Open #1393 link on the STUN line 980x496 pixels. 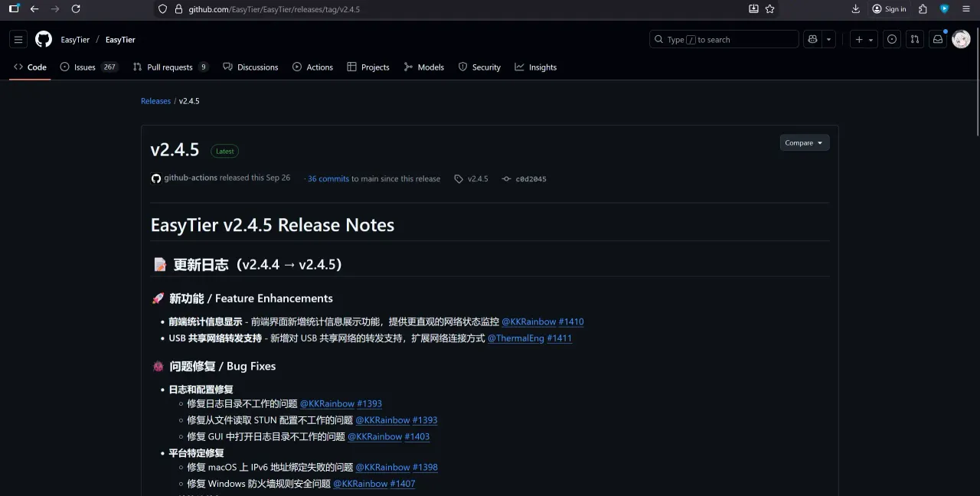[425, 420]
